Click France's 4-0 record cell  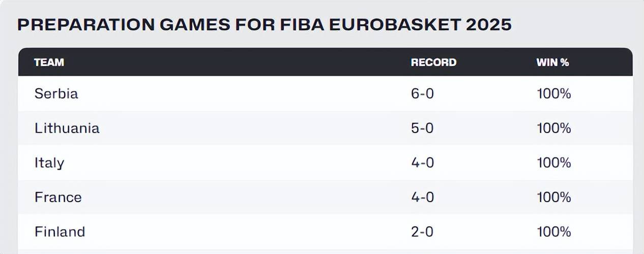(x=422, y=197)
